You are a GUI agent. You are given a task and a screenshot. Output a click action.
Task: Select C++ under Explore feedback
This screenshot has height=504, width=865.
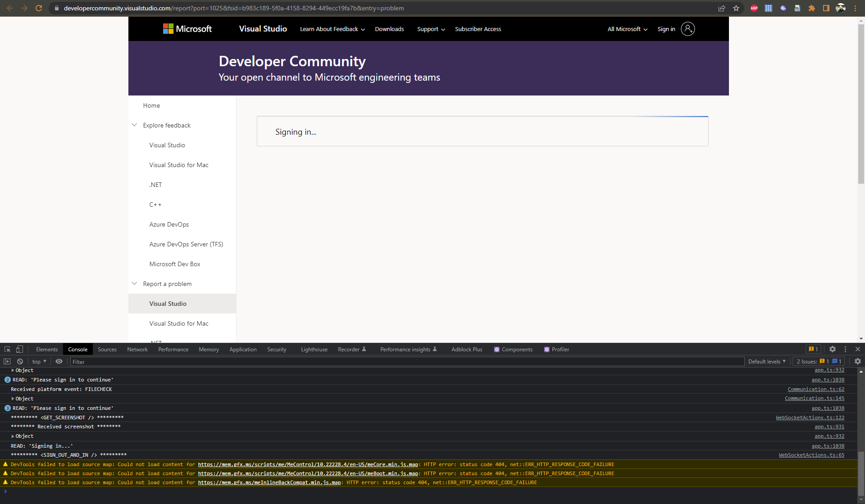click(x=155, y=204)
